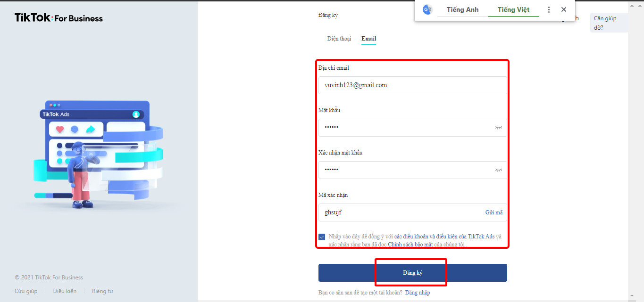Click the TikTok For Business logo
The height and width of the screenshot is (302, 644).
(59, 18)
